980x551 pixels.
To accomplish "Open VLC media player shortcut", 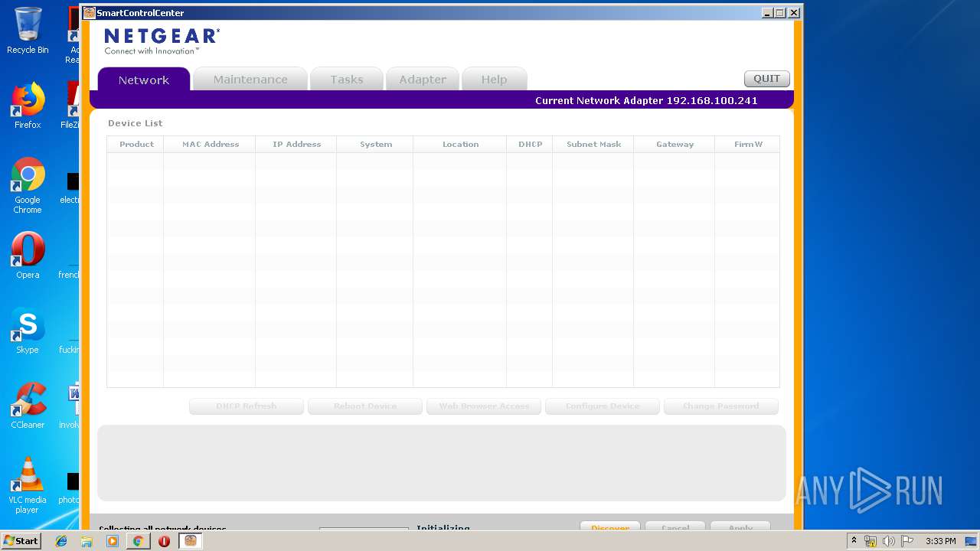I will (x=28, y=485).
